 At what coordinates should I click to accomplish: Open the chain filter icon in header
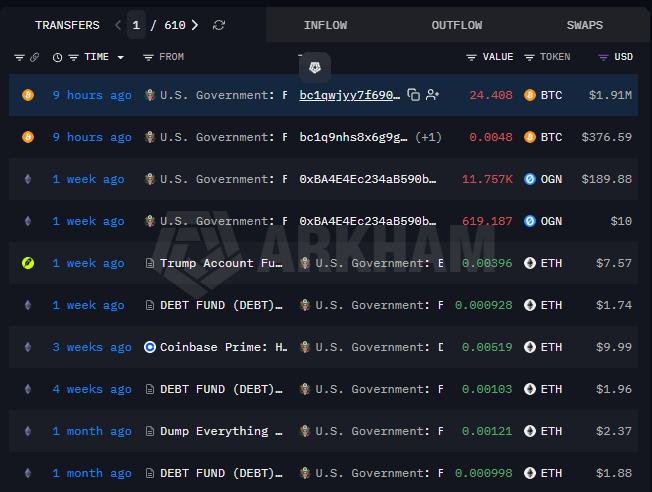(19, 57)
